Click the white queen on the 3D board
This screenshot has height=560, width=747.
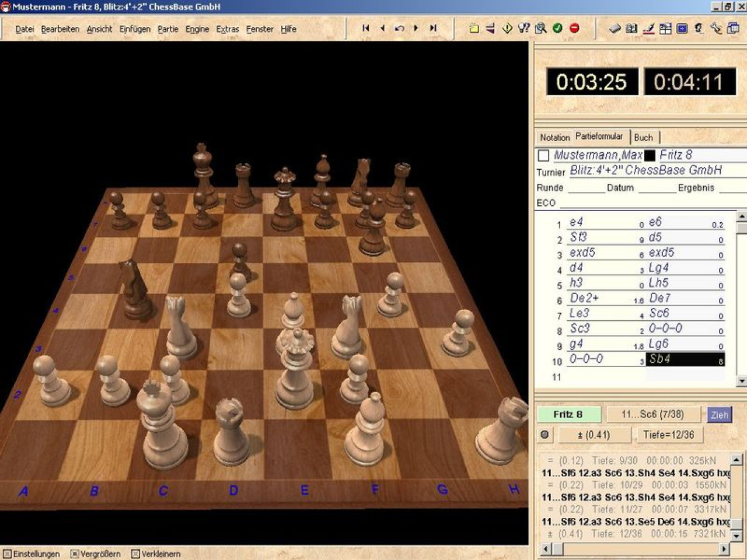coord(295,369)
